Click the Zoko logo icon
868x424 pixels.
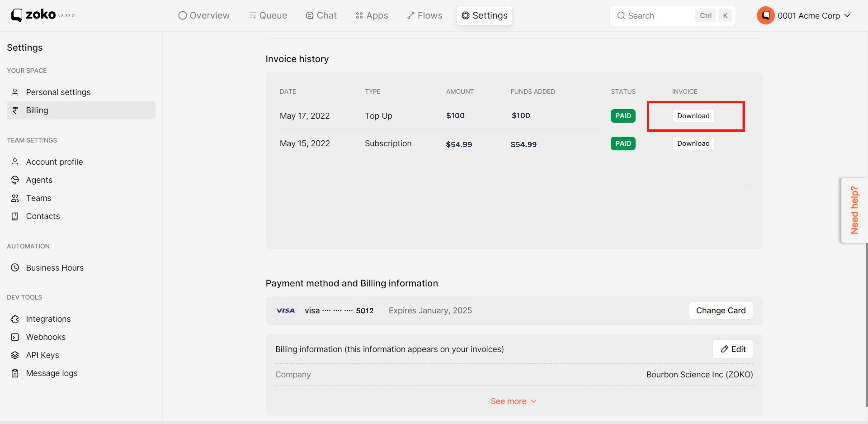tap(17, 15)
